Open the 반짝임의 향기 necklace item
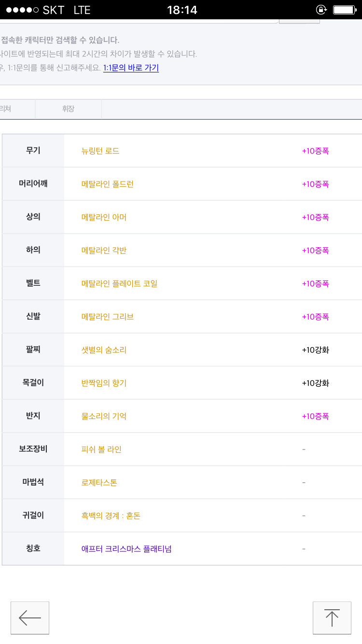The height and width of the screenshot is (644, 362). (104, 383)
